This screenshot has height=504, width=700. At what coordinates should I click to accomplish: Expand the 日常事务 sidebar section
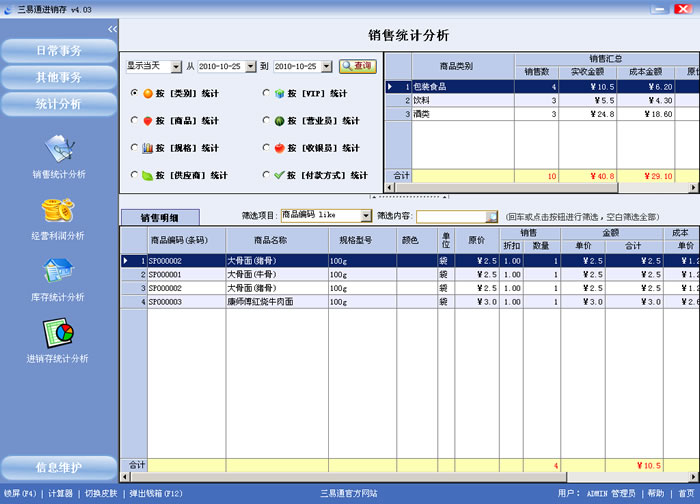tap(59, 51)
